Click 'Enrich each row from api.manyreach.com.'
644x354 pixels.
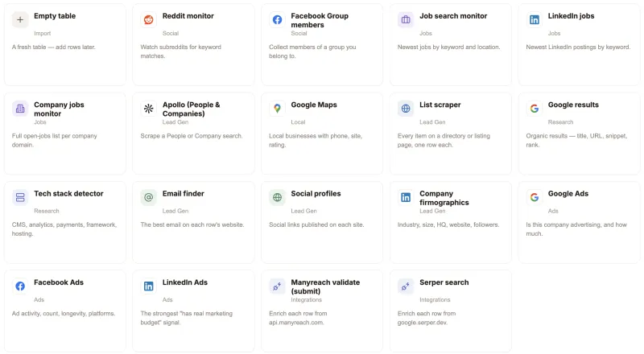(x=298, y=318)
